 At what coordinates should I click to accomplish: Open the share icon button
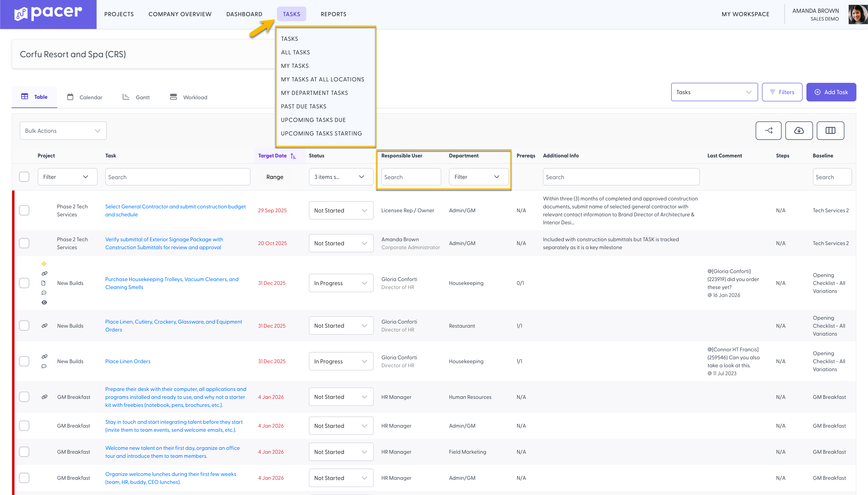[x=768, y=131]
